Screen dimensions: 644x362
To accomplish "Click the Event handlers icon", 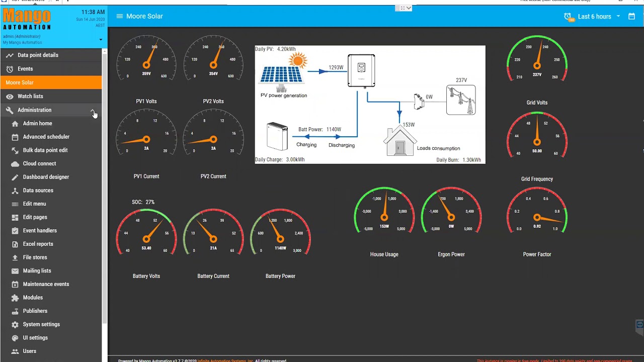I will click(x=15, y=231).
